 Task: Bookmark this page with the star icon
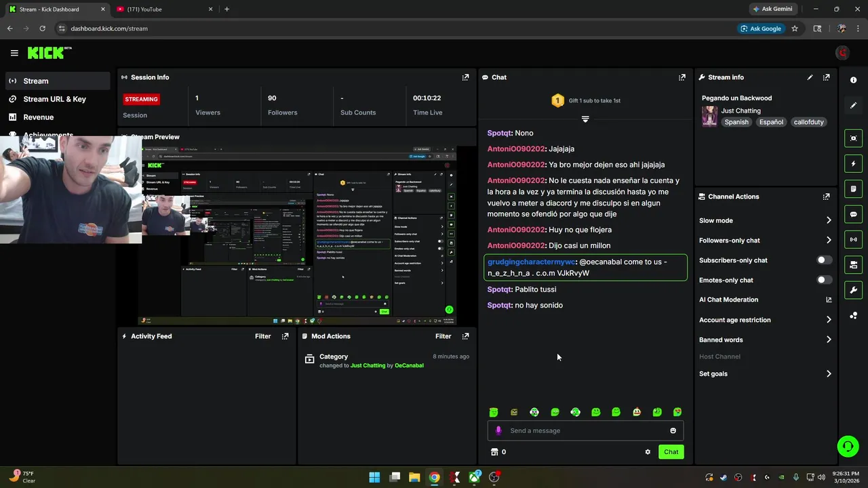(795, 28)
